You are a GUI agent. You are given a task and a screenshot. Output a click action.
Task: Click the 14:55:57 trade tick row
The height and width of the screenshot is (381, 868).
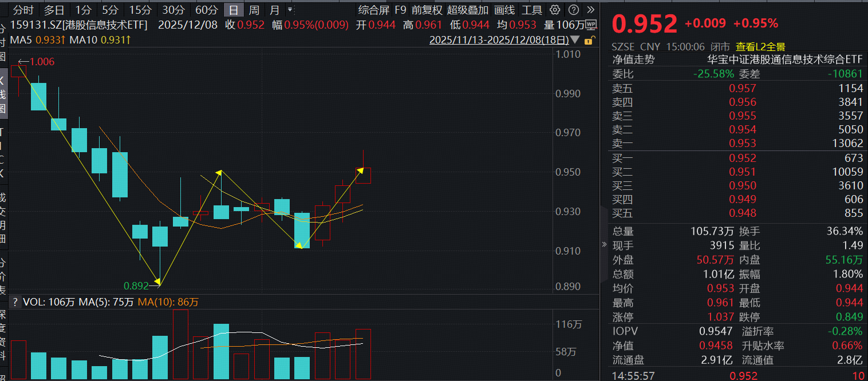coord(737,376)
